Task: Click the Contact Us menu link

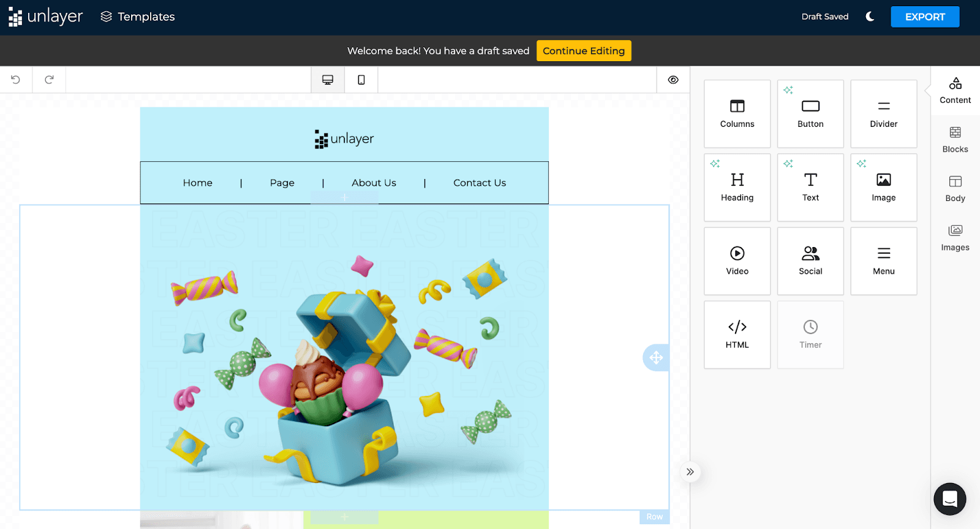Action: coord(480,183)
